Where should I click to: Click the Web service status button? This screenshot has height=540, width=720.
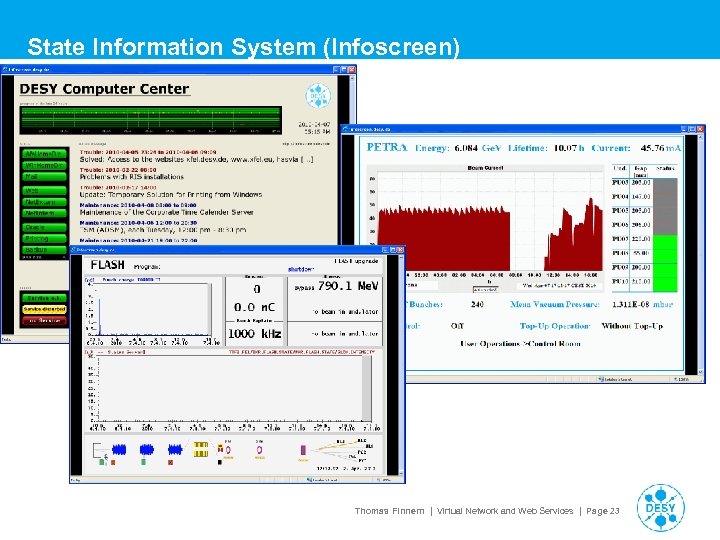[45, 191]
